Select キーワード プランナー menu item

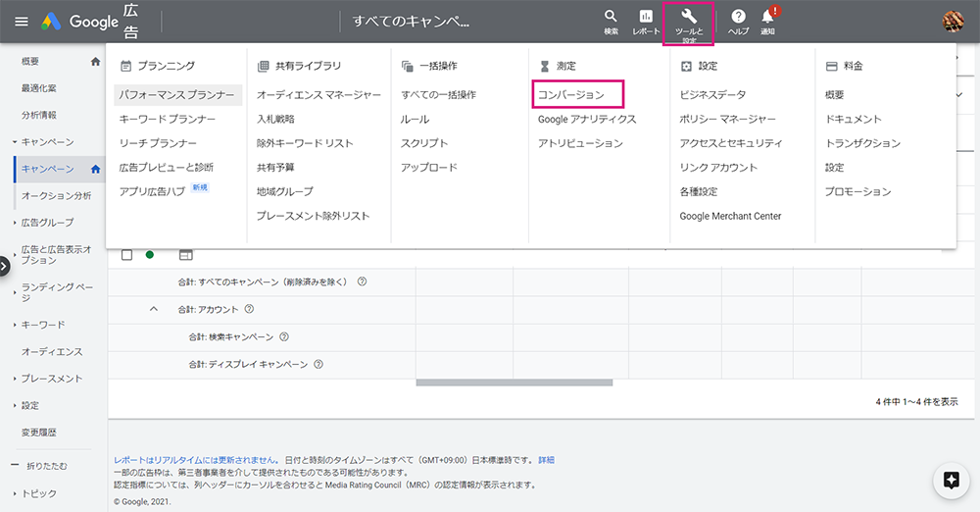pos(168,119)
